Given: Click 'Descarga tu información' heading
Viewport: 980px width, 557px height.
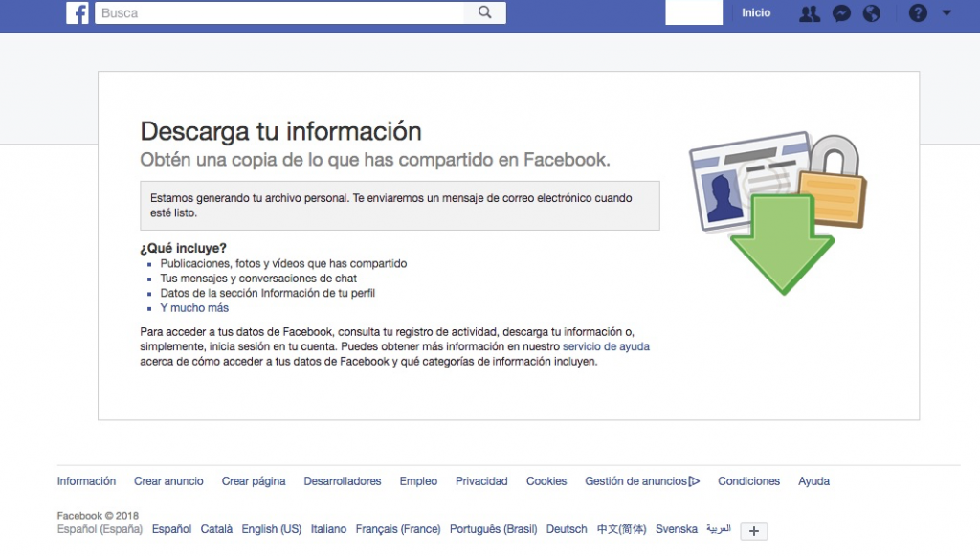Looking at the screenshot, I should point(280,131).
